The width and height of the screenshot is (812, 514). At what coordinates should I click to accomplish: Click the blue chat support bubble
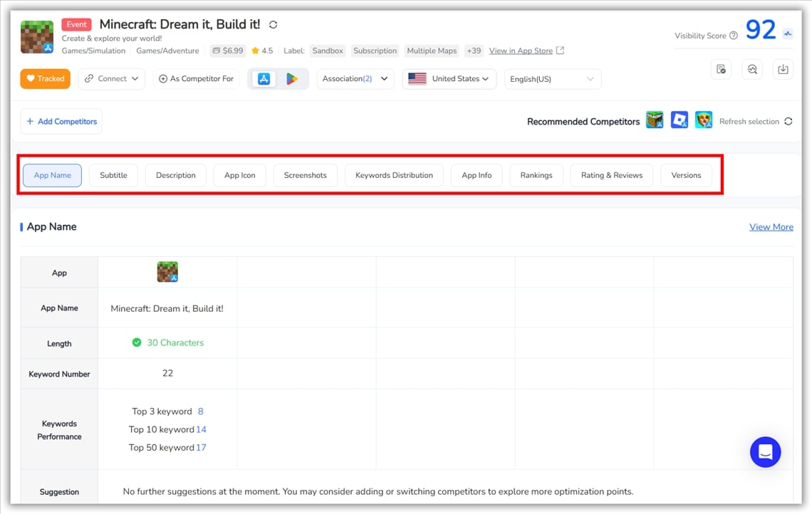pos(765,452)
